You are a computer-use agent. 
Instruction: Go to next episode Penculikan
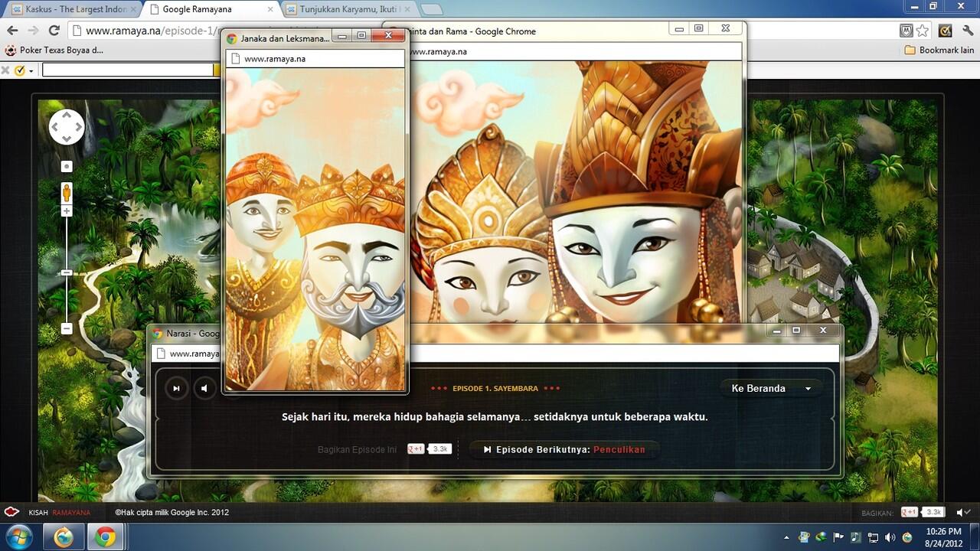[563, 449]
